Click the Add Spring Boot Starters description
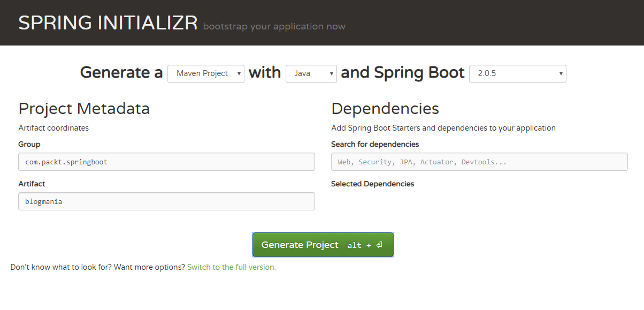Screen dimensions: 644x310 (x=443, y=128)
